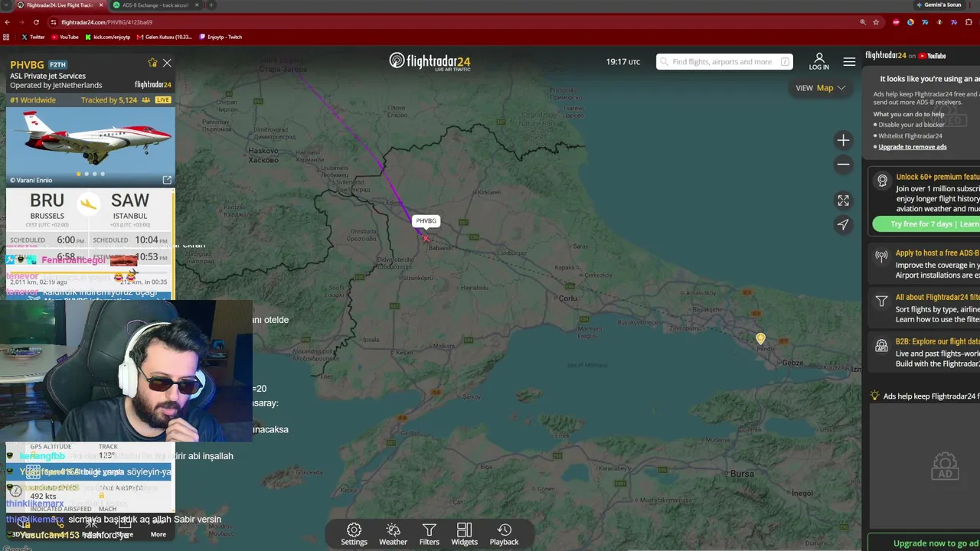Image resolution: width=980 pixels, height=551 pixels.
Task: Click the zoom magnifier icon in address bar
Action: coord(864,22)
